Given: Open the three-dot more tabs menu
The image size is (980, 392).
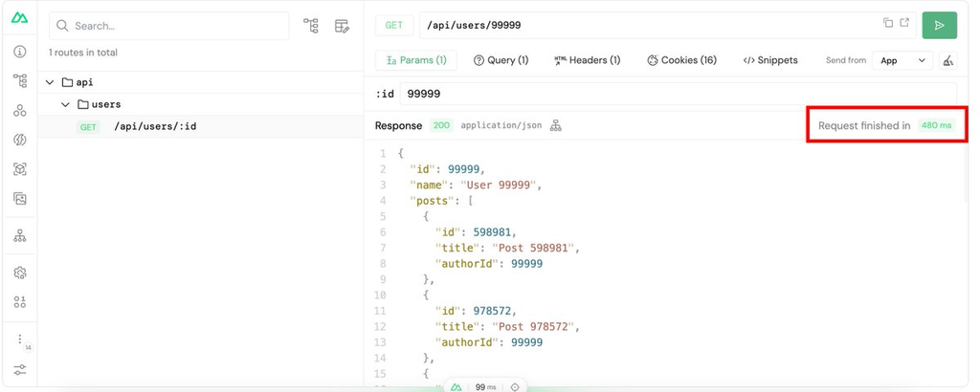Looking at the screenshot, I should [19, 339].
